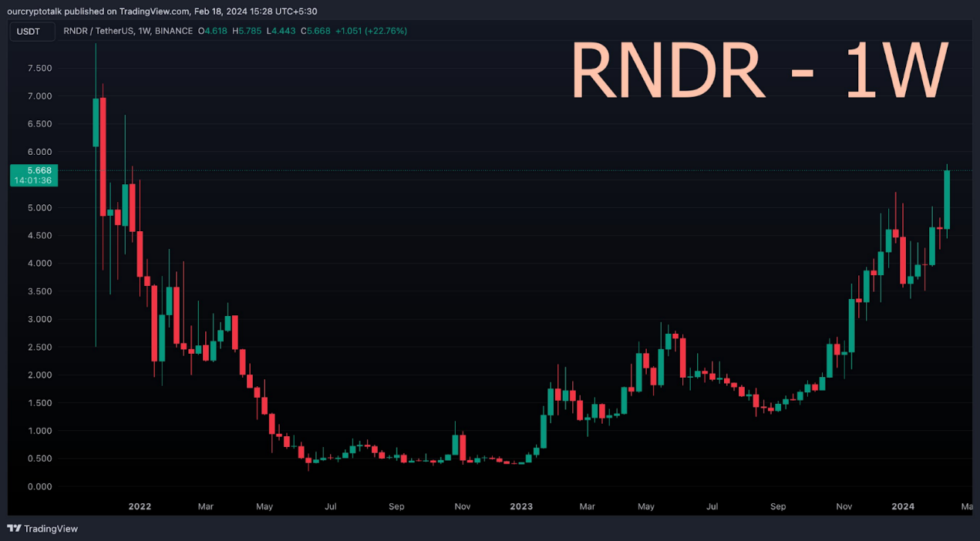
Task: Click the 0.000 price axis label
Action: pos(39,486)
